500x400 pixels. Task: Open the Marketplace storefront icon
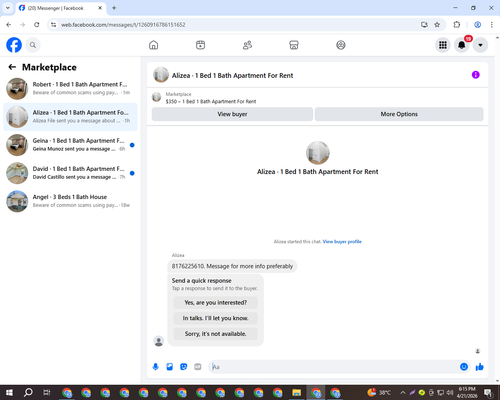click(294, 45)
